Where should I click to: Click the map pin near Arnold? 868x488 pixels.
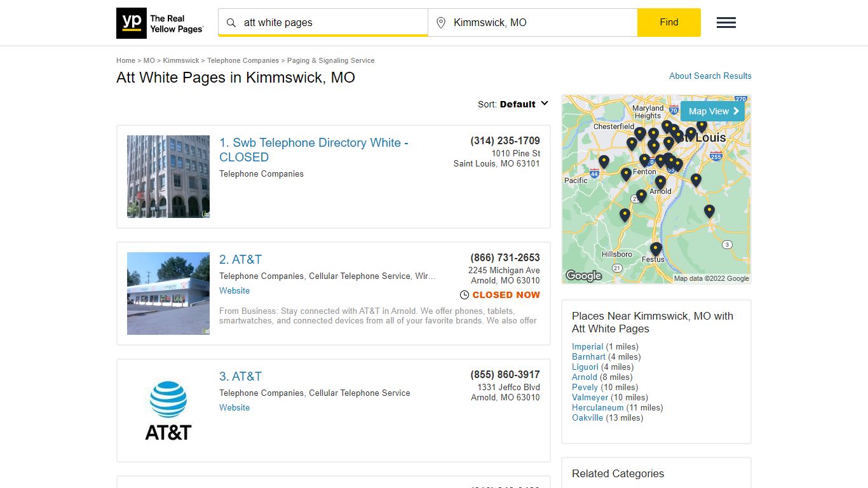[660, 182]
